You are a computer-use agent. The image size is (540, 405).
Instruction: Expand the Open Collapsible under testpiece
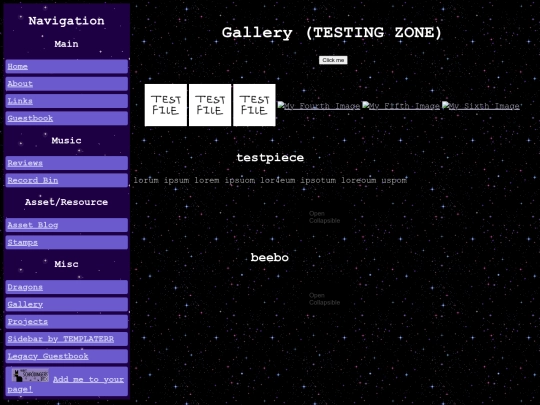(x=324, y=217)
